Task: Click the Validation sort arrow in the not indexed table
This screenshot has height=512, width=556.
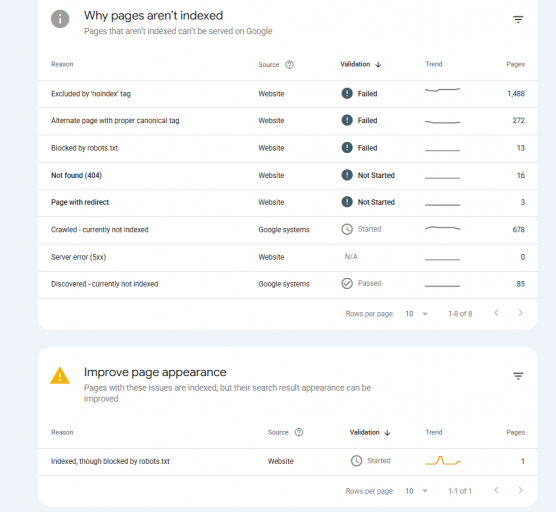Action: coord(378,65)
